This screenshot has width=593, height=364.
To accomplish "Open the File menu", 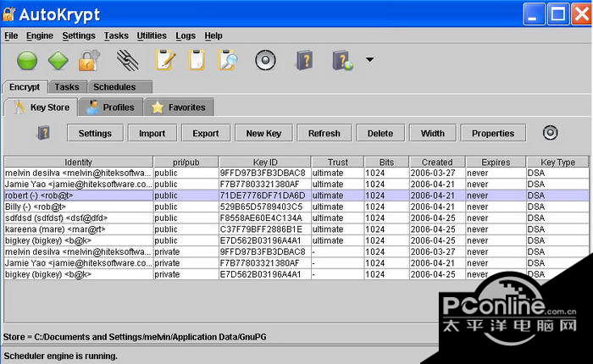I will tap(11, 36).
